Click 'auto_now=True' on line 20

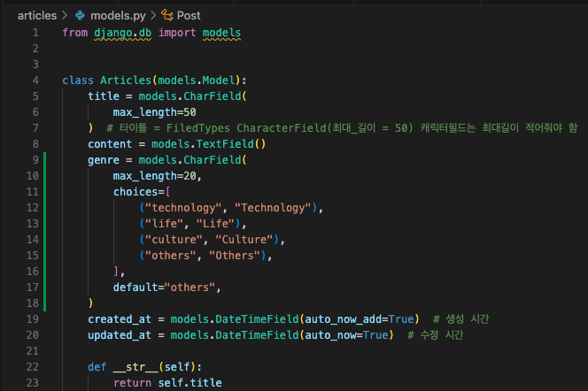(346, 334)
